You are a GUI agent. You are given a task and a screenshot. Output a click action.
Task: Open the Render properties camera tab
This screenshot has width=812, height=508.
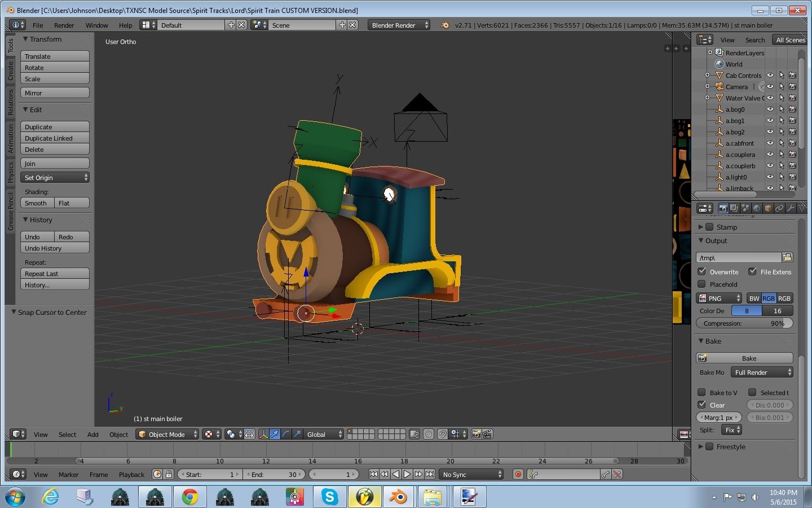723,208
